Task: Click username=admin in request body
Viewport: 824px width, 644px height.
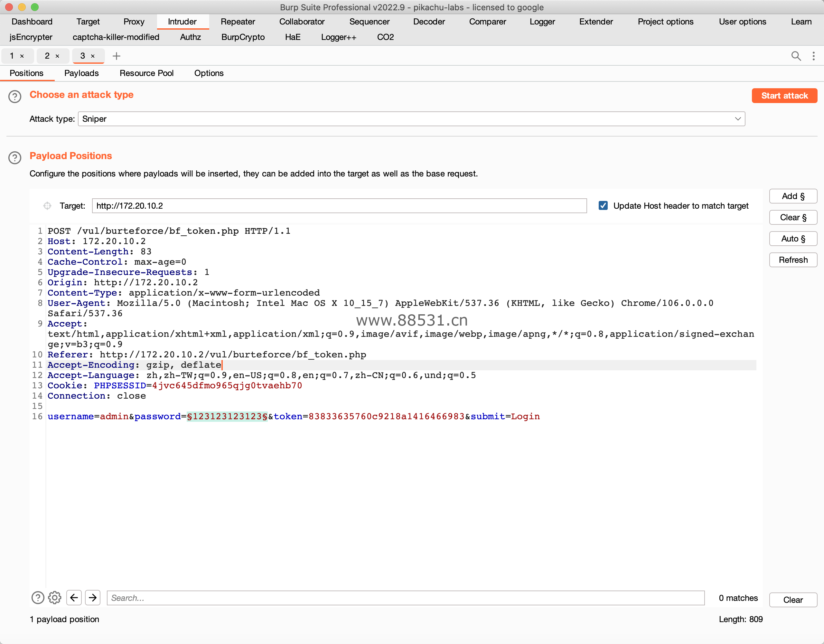Action: 88,416
